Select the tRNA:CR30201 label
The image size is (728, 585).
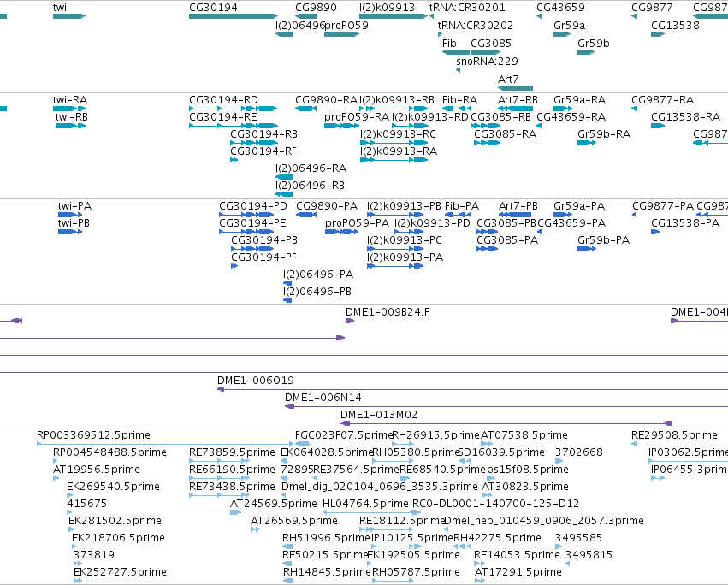467,8
